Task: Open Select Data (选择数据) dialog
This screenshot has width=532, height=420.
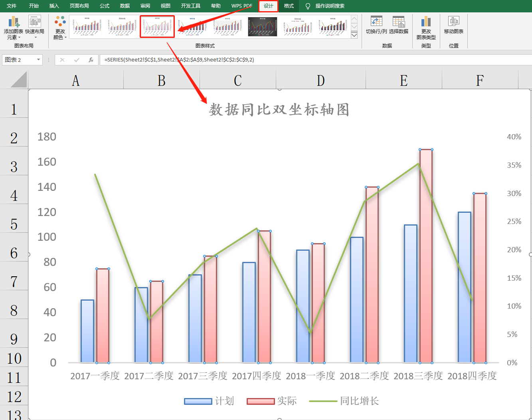Action: click(x=399, y=25)
